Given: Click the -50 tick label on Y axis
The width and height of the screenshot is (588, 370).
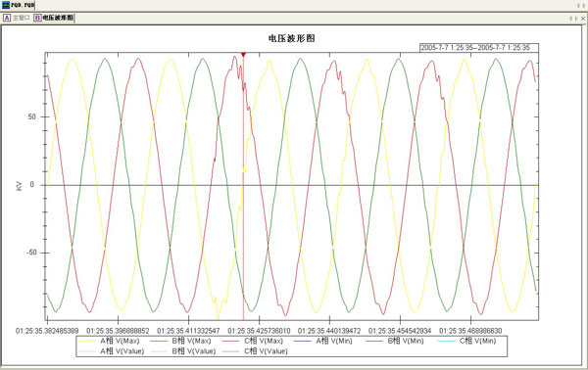Looking at the screenshot, I should [31, 253].
